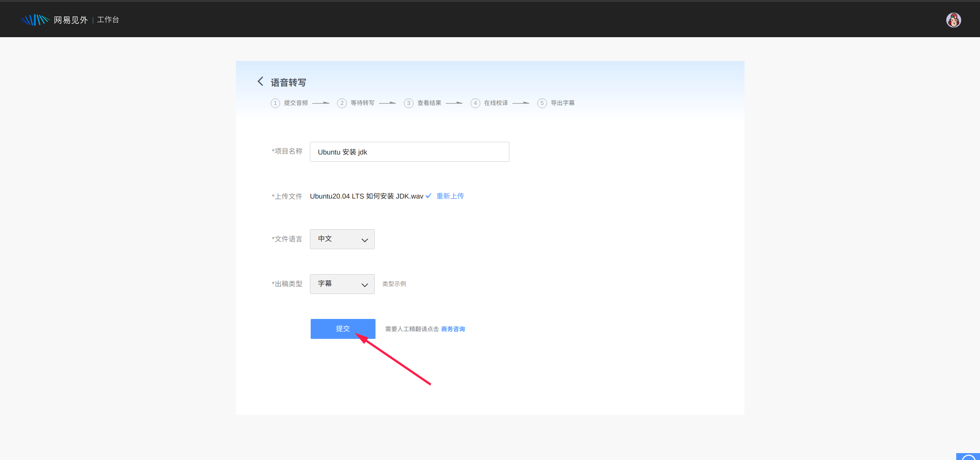Click the blue upload success checkmark
The width and height of the screenshot is (980, 460).
(x=428, y=196)
